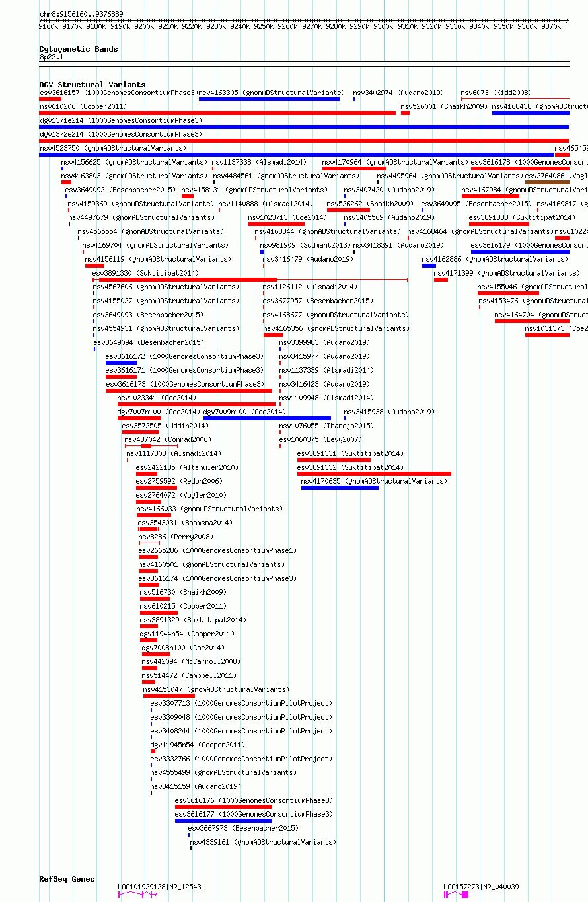Open variant nsv526001 (Shaikh2009) label
This screenshot has height=902, width=588.
click(x=444, y=106)
